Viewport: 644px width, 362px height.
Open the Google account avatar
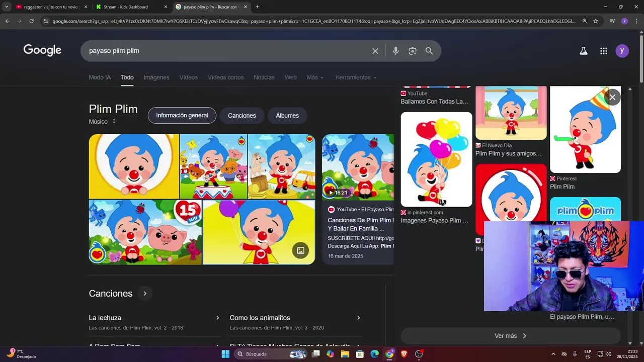tap(622, 51)
